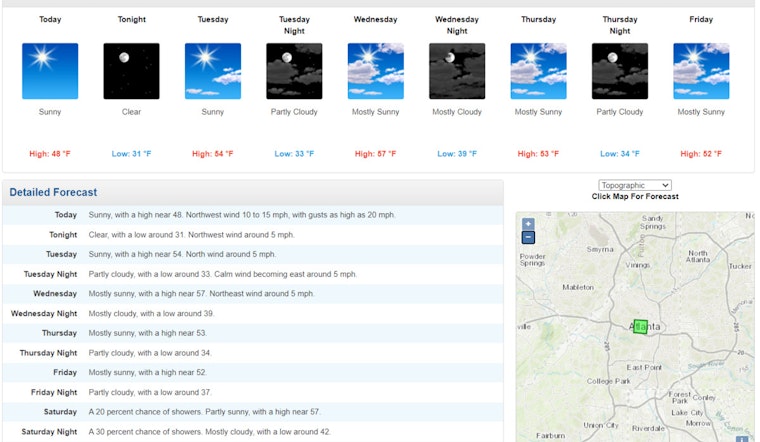Click the Friday row 'high near 52'
The width and height of the screenshot is (760, 442).
[253, 372]
